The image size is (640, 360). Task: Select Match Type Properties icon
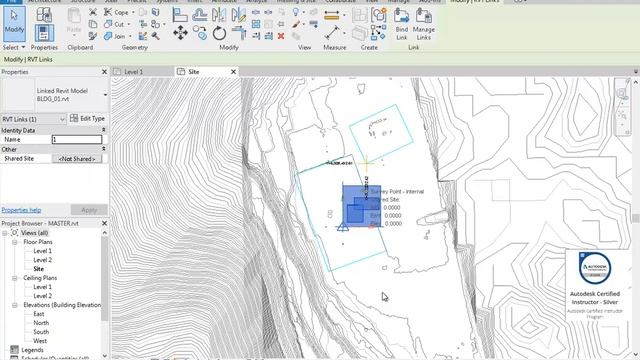coord(93,36)
